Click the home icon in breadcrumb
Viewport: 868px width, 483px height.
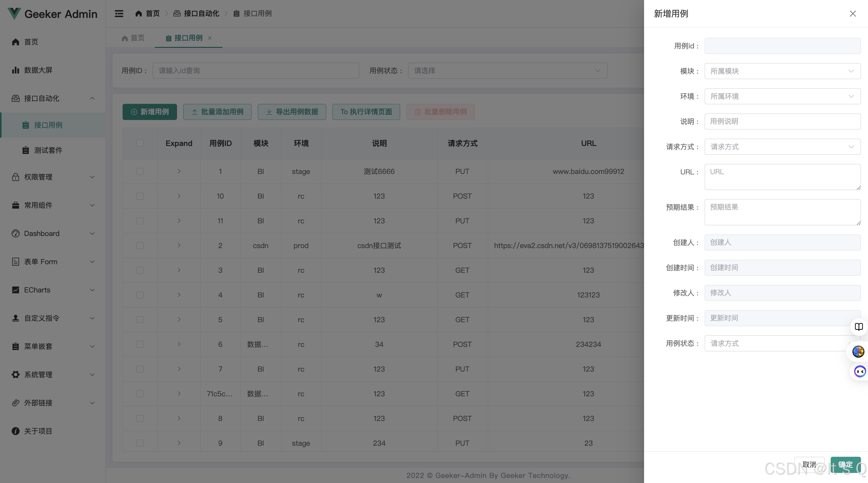[x=138, y=13]
